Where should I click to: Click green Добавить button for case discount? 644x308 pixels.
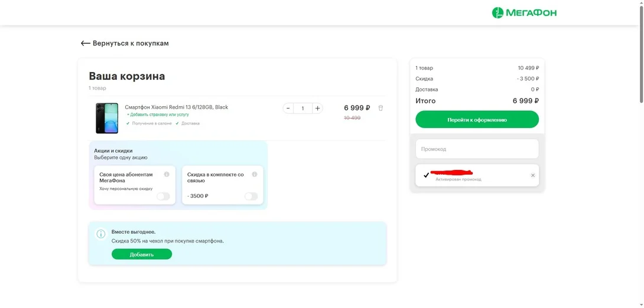[142, 254]
